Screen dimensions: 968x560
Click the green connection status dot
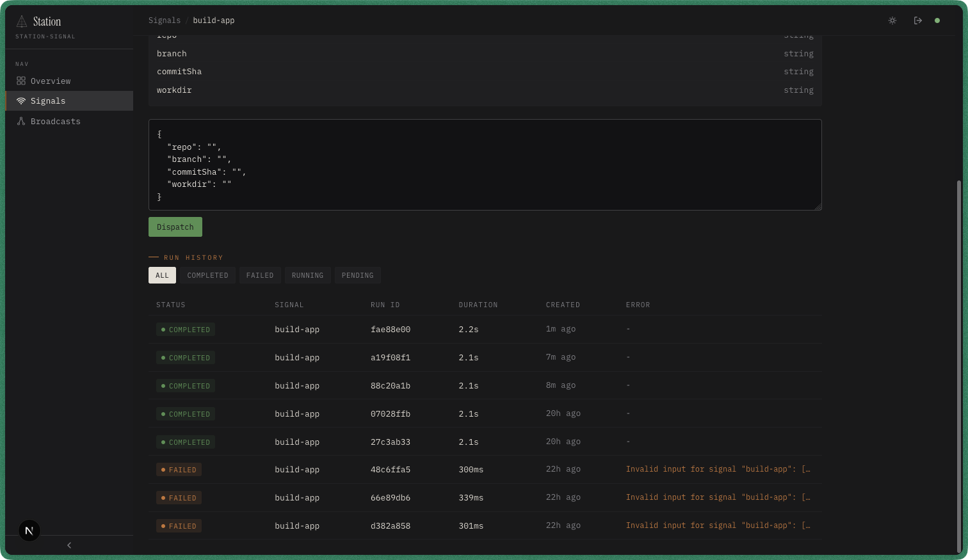(937, 20)
